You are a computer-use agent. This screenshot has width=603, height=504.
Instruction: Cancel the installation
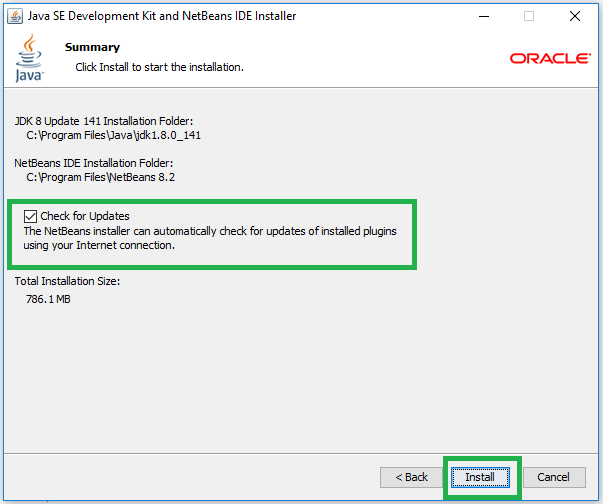click(x=554, y=477)
